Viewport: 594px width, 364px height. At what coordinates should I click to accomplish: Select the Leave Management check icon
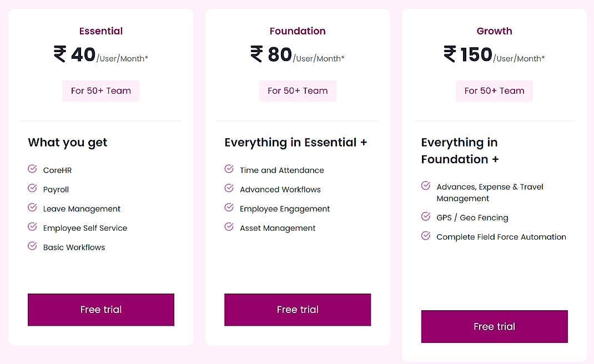click(x=32, y=209)
